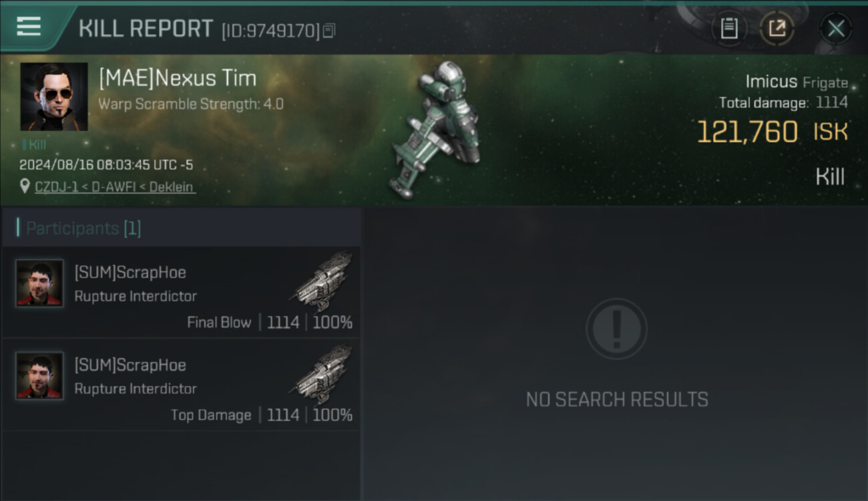Screen dimensions: 868x501
Task: Close the kill report window
Action: [836, 29]
